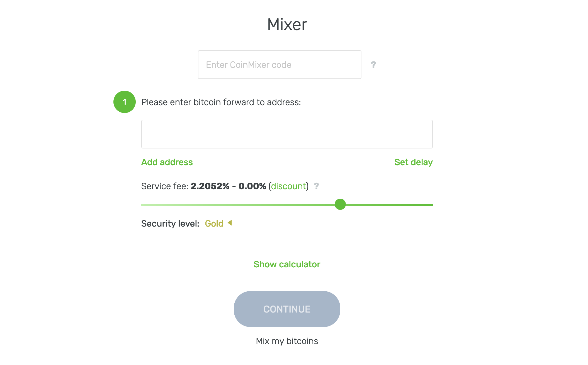The width and height of the screenshot is (588, 365).
Task: Click the green step 1 circle
Action: coord(124,102)
